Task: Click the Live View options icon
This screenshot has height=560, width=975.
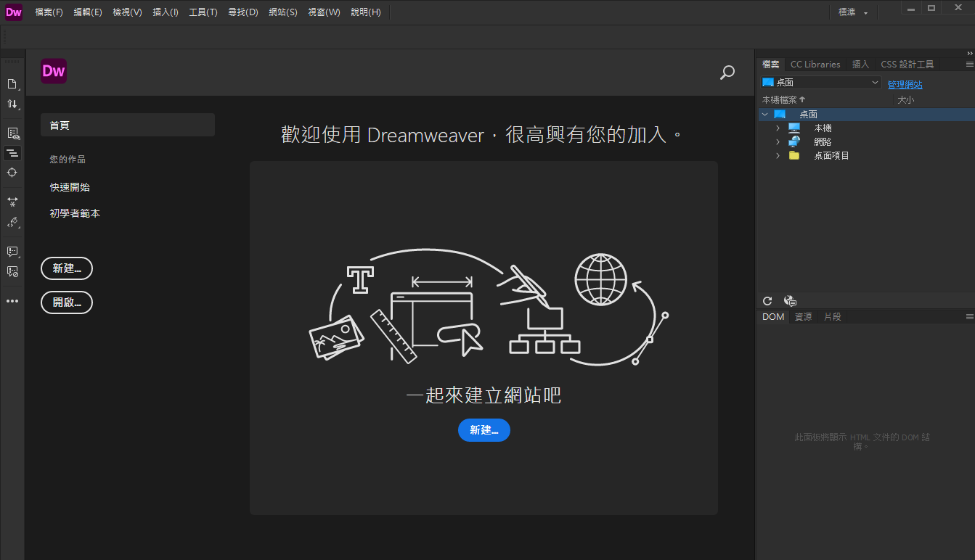Action: [x=12, y=133]
